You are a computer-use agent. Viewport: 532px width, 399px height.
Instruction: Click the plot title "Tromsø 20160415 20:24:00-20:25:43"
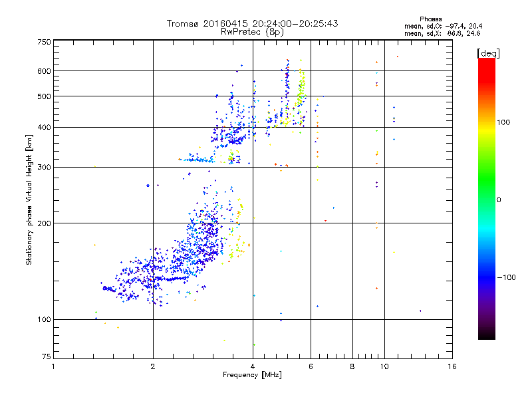click(x=252, y=23)
